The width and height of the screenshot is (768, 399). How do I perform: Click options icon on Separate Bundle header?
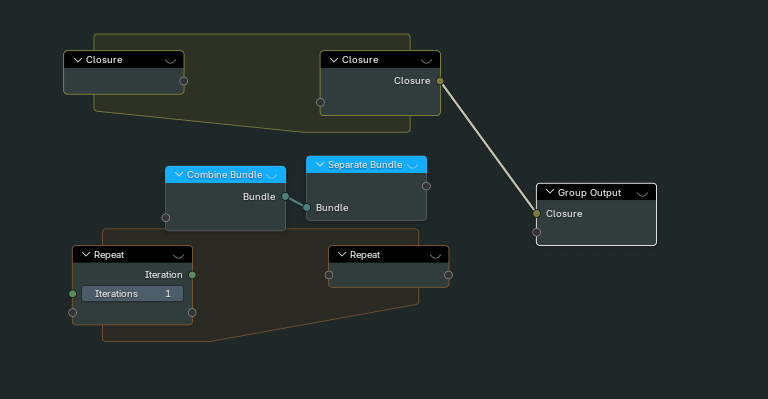point(413,165)
